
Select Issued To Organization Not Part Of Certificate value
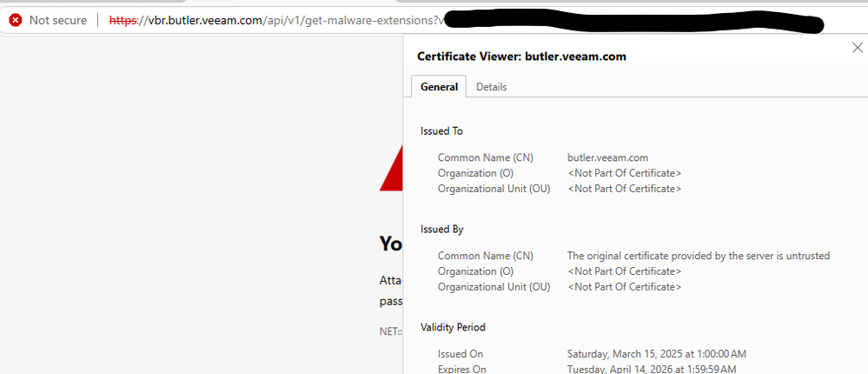coord(625,173)
